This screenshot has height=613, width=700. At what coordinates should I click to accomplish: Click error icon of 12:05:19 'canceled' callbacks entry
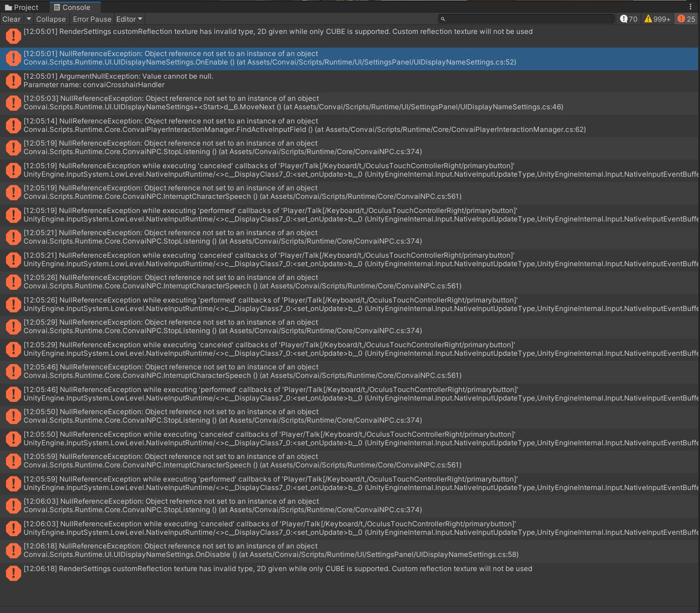tap(13, 170)
